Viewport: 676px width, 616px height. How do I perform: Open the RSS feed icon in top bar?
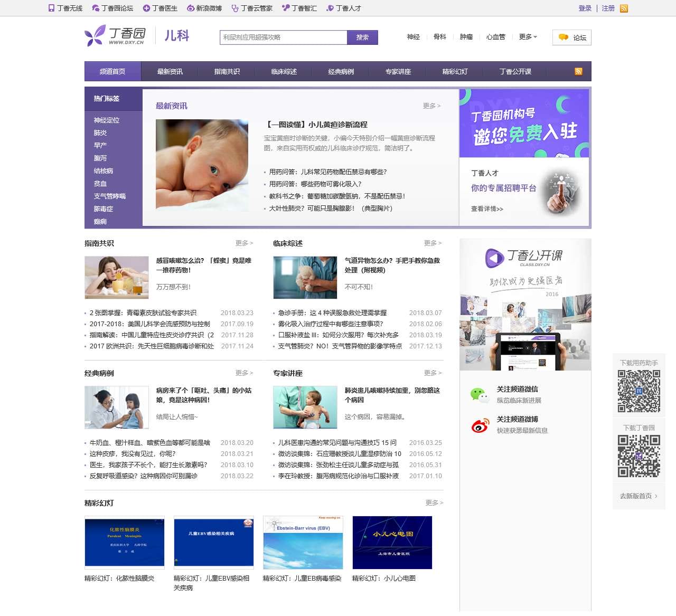(624, 8)
